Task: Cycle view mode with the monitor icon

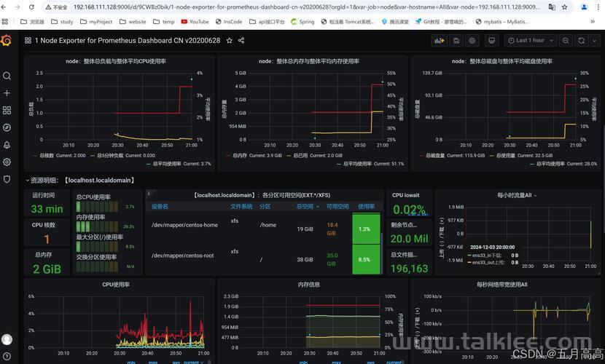Action: [491, 41]
